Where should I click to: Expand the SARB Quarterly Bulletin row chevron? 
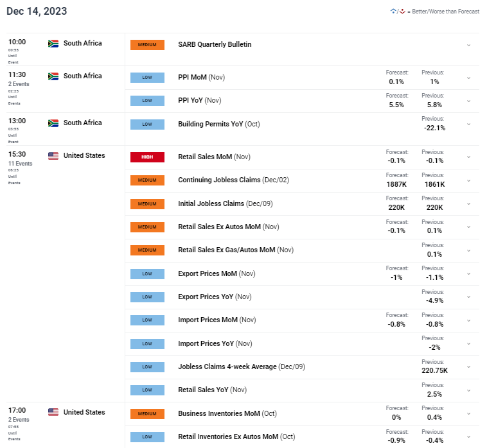[468, 46]
